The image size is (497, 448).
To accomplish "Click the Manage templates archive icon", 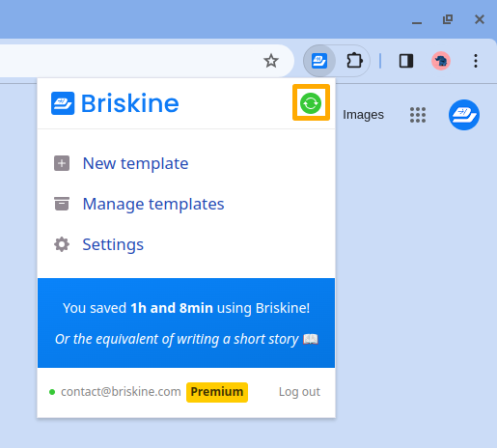I will click(62, 204).
